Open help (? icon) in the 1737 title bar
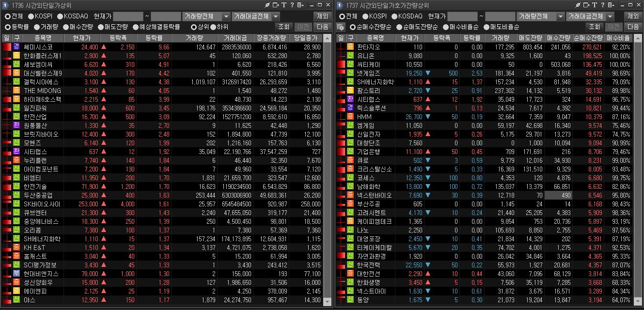Viewport: 644px width, 310px height. tap(603, 5)
